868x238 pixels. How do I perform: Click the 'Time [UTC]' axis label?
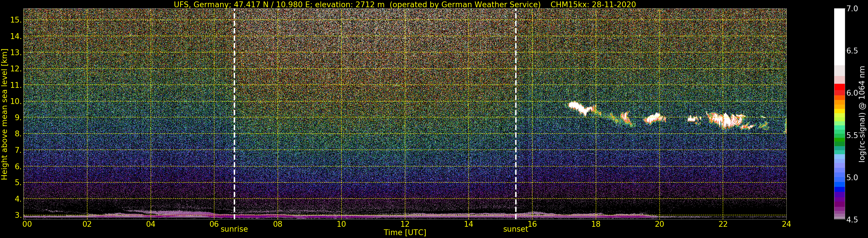[x=405, y=233]
